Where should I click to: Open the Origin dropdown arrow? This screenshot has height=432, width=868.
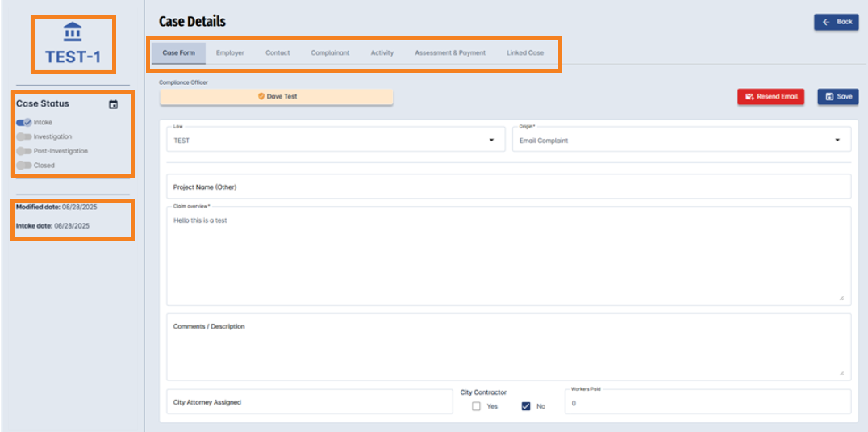point(837,141)
